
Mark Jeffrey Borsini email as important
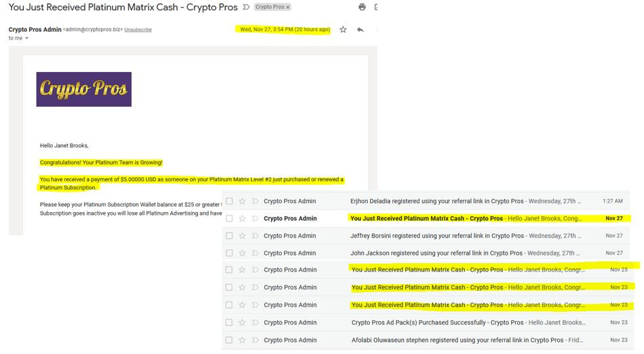click(x=255, y=236)
